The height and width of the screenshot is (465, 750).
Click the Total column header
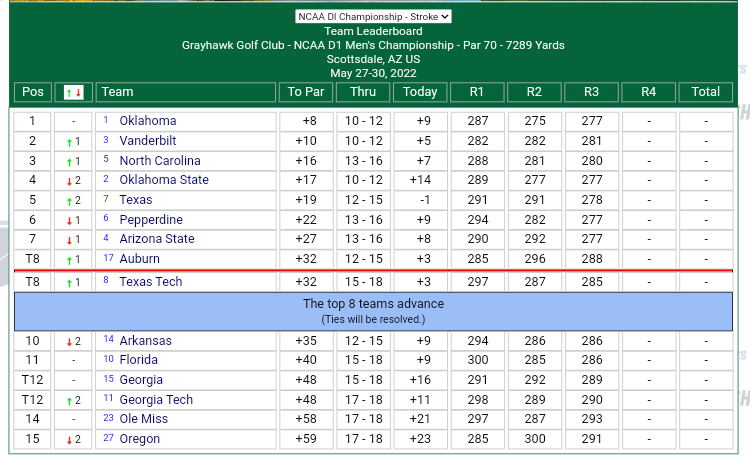point(705,92)
